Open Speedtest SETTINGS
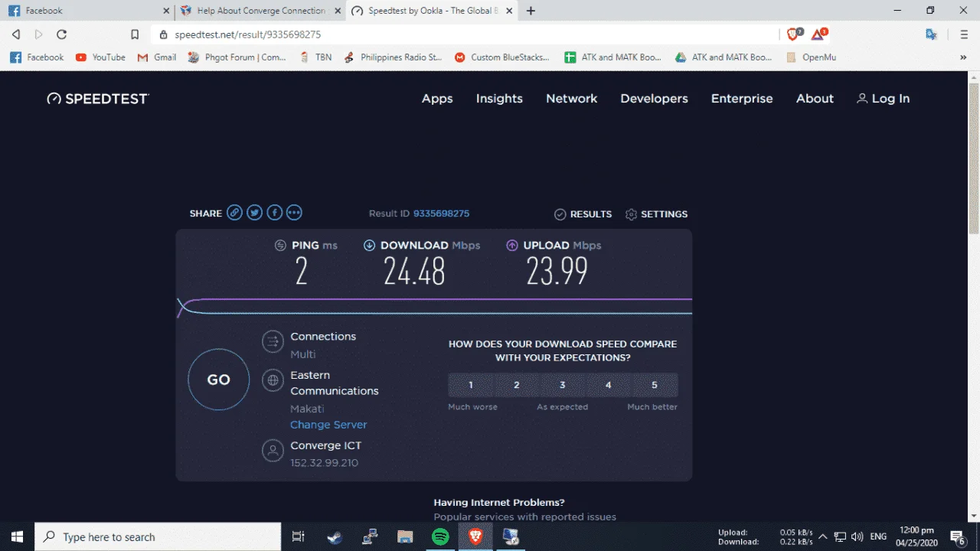Image resolution: width=980 pixels, height=551 pixels. pos(656,214)
